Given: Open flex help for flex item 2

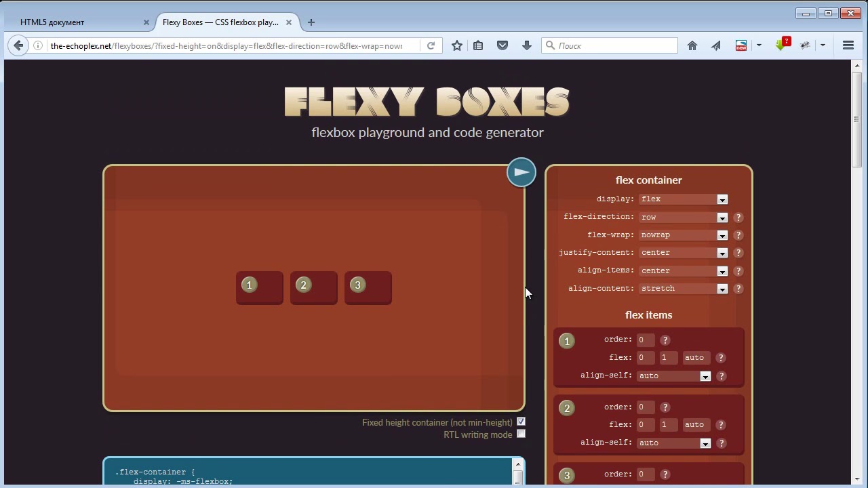Looking at the screenshot, I should tap(721, 425).
